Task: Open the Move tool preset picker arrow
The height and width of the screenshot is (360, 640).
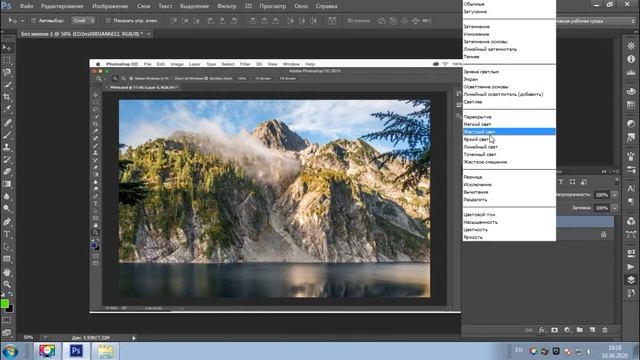Action: [x=22, y=20]
